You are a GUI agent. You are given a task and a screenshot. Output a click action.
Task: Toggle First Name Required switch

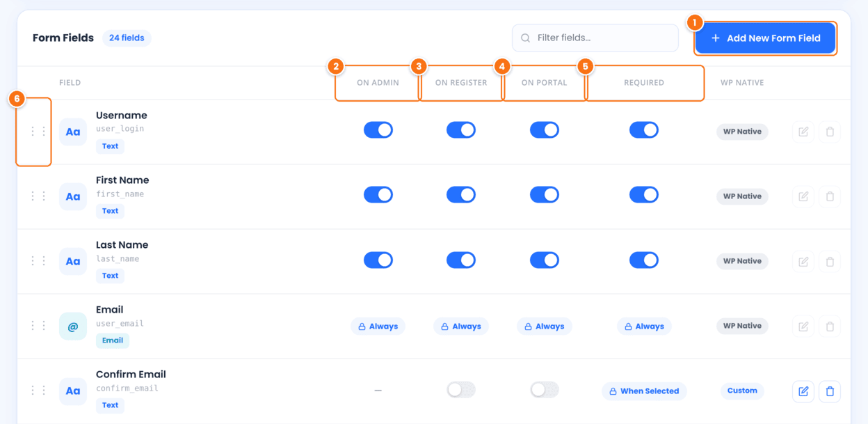[644, 195]
